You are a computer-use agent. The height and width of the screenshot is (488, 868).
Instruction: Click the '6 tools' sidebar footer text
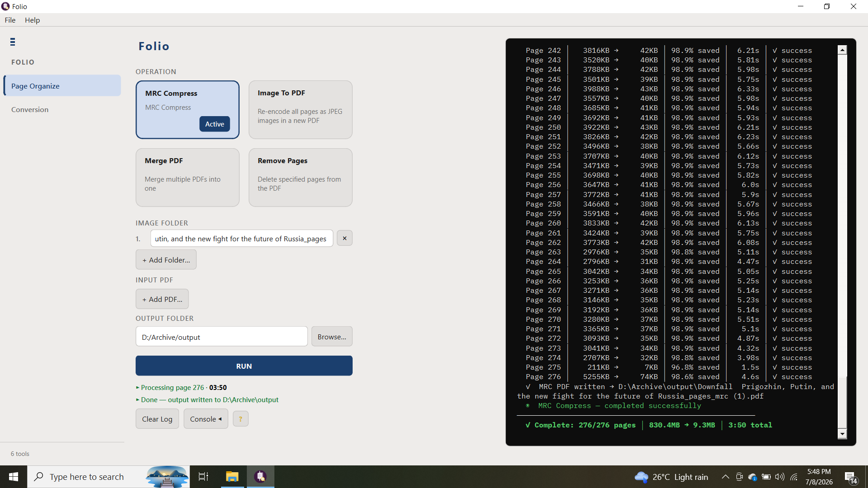coord(20,454)
